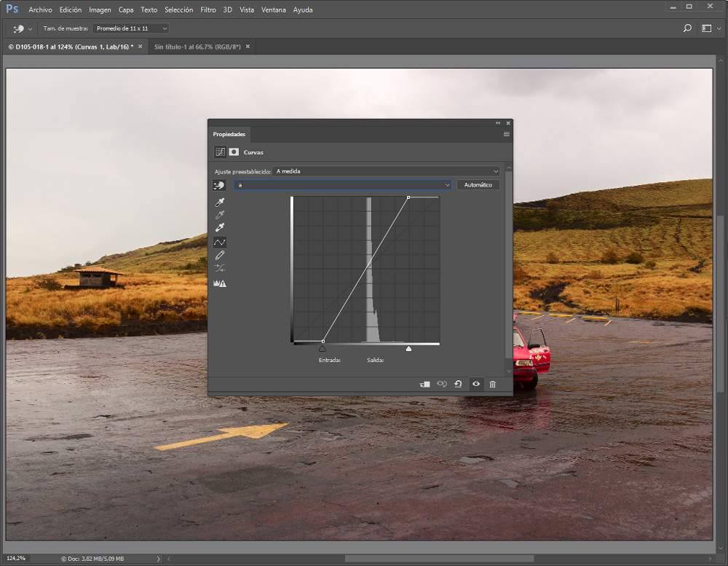The width and height of the screenshot is (728, 566).
Task: Select the white point eyedropper in Curves
Action: pyautogui.click(x=219, y=228)
